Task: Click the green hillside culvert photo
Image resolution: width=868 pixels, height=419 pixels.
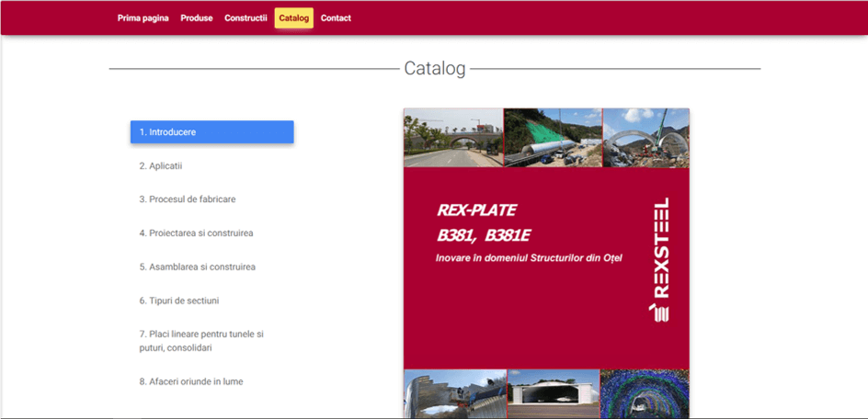Action: (x=553, y=138)
